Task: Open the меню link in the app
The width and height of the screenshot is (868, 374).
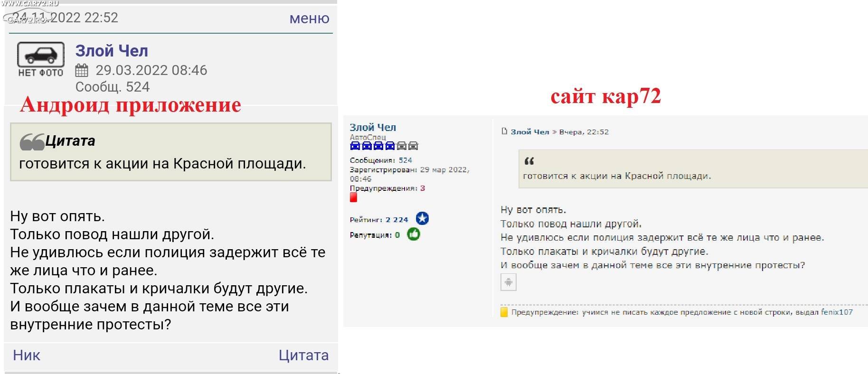Action: [x=309, y=18]
